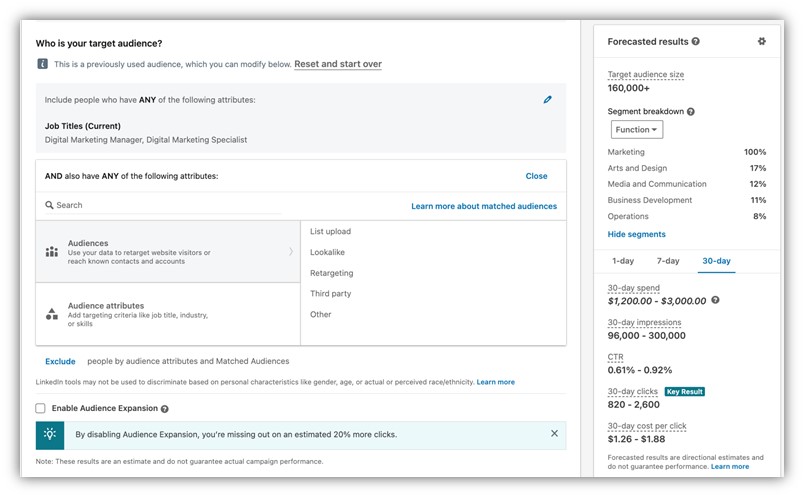Enable the Audience Expansion checkbox

40,408
